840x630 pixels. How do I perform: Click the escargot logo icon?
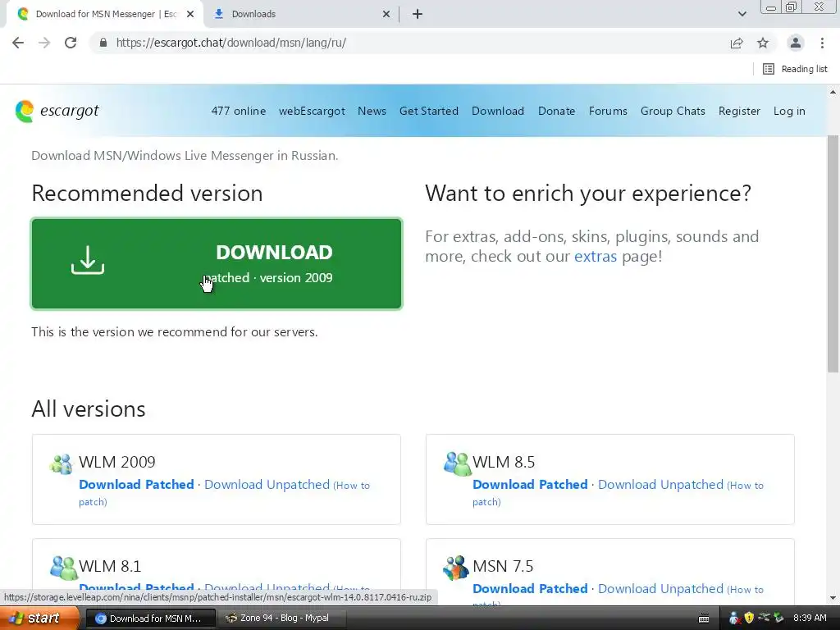pyautogui.click(x=25, y=111)
